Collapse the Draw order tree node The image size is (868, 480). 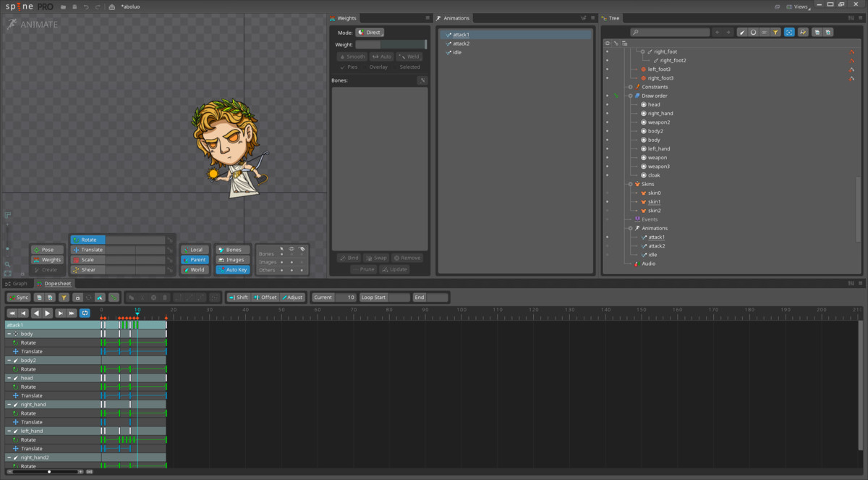click(630, 96)
